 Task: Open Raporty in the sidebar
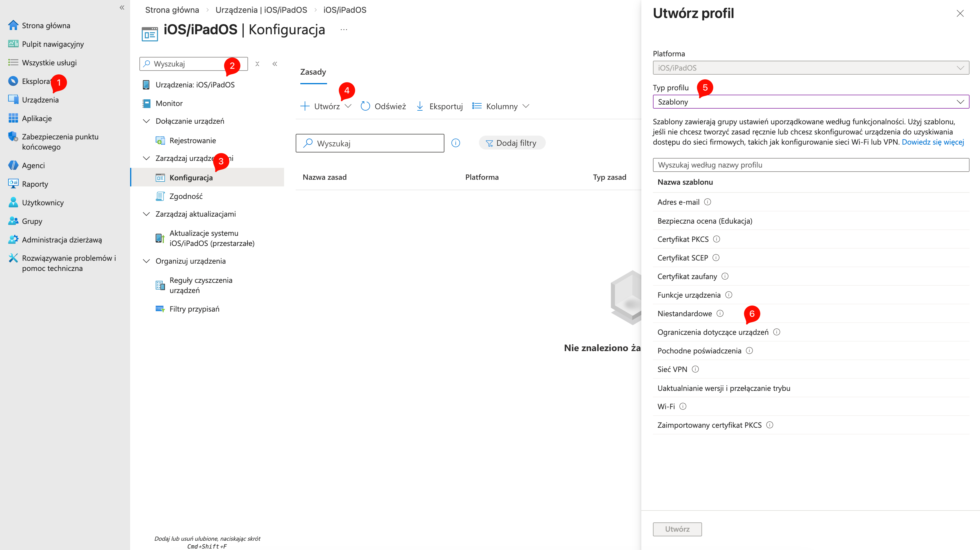point(35,184)
